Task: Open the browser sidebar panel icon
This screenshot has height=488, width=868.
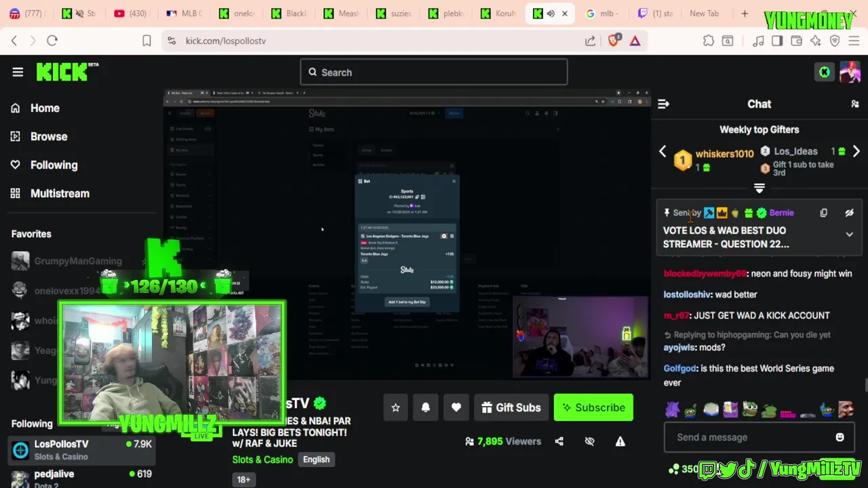Action: pyautogui.click(x=777, y=41)
